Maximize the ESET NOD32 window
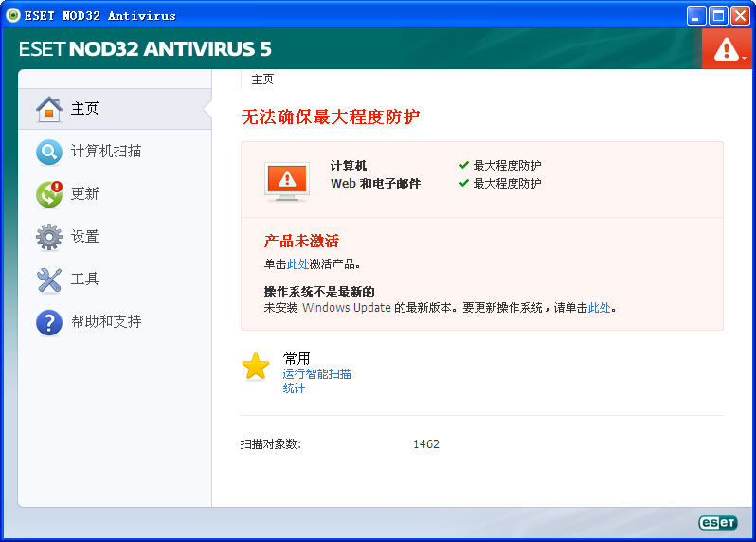Screen dimensions: 756x542 718,16
